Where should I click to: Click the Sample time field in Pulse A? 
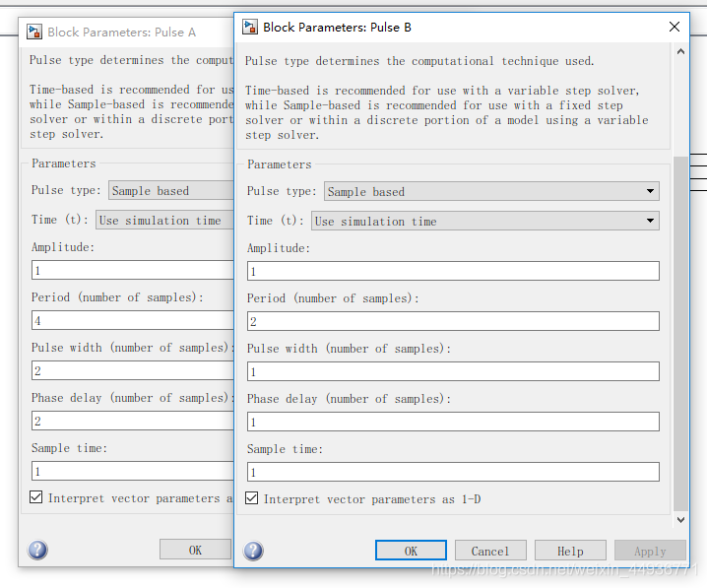pos(133,471)
